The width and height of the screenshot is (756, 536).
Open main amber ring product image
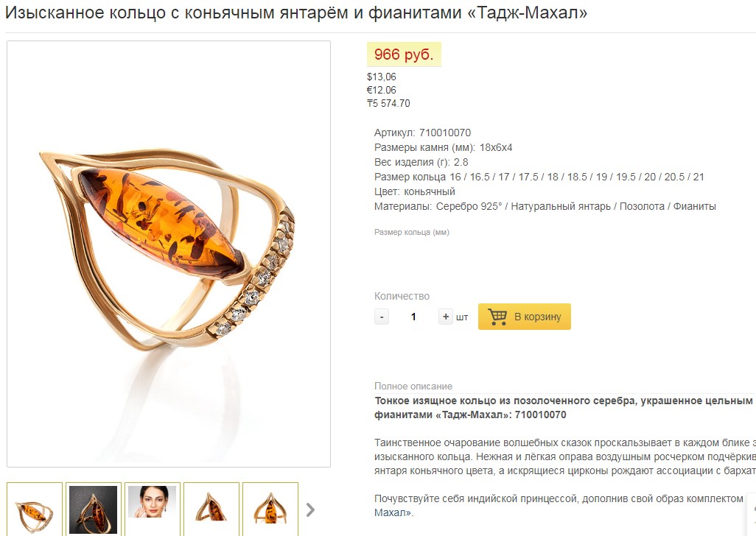coord(169,254)
